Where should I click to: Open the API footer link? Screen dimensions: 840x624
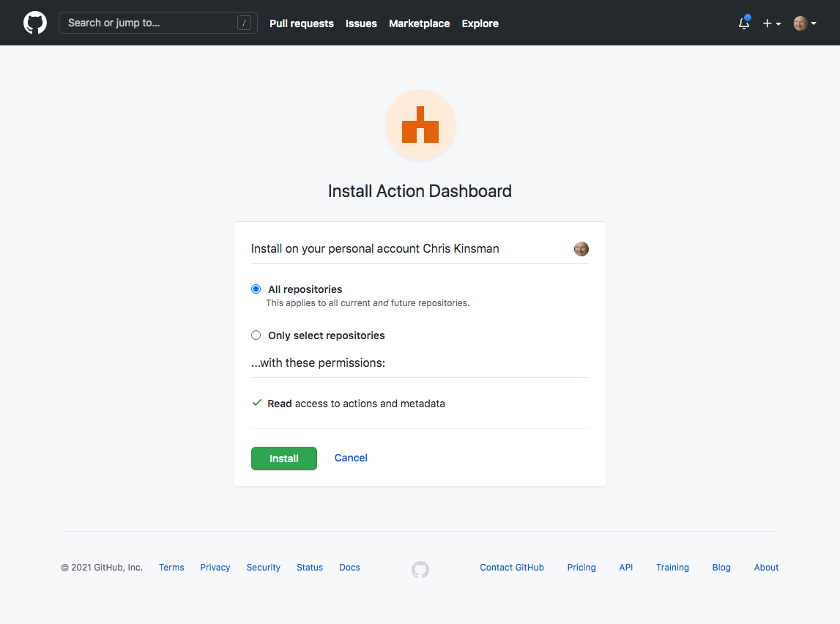(x=625, y=567)
